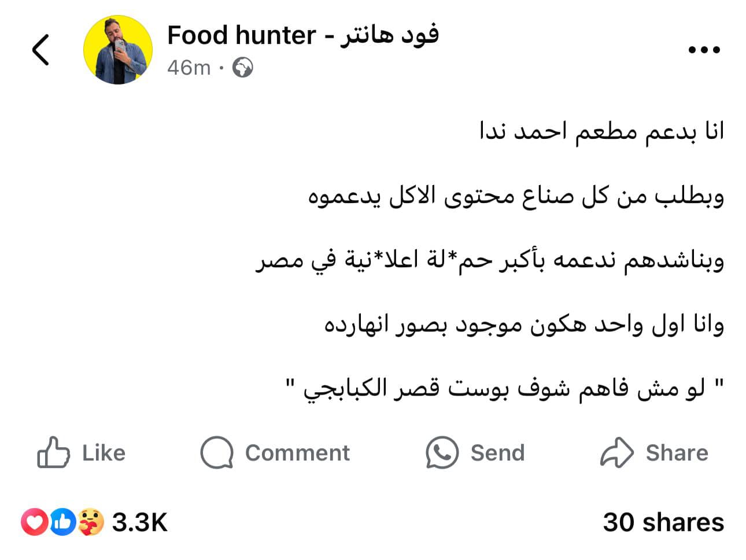Image resolution: width=746 pixels, height=560 pixels.
Task: Tap the WhatsApp Send icon
Action: pos(442,452)
